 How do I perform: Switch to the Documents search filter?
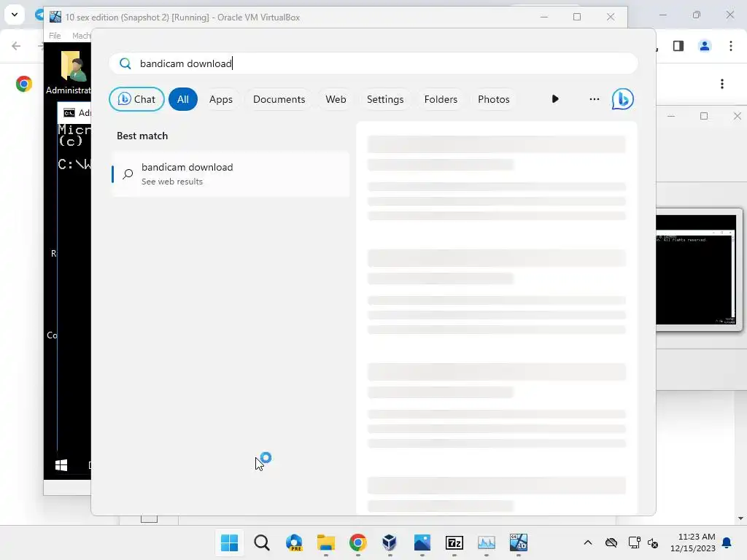coord(279,99)
